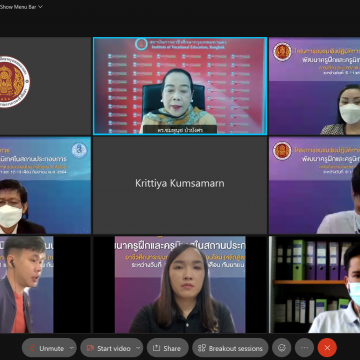Click the breakout sessions grid icon
This screenshot has height=360, width=360.
[202, 348]
